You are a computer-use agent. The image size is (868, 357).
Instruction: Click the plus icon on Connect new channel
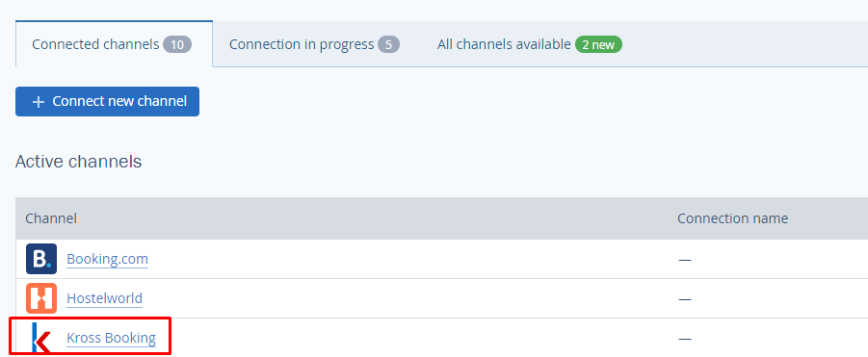tap(39, 102)
